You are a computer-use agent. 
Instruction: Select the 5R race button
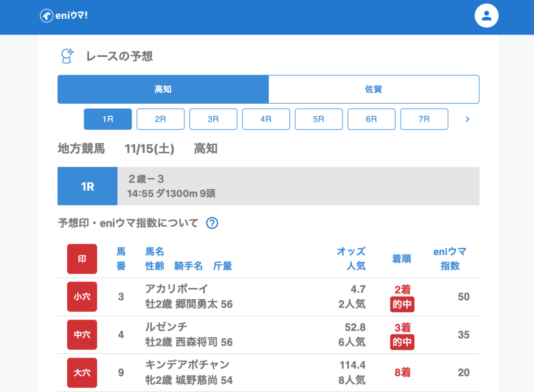point(319,119)
